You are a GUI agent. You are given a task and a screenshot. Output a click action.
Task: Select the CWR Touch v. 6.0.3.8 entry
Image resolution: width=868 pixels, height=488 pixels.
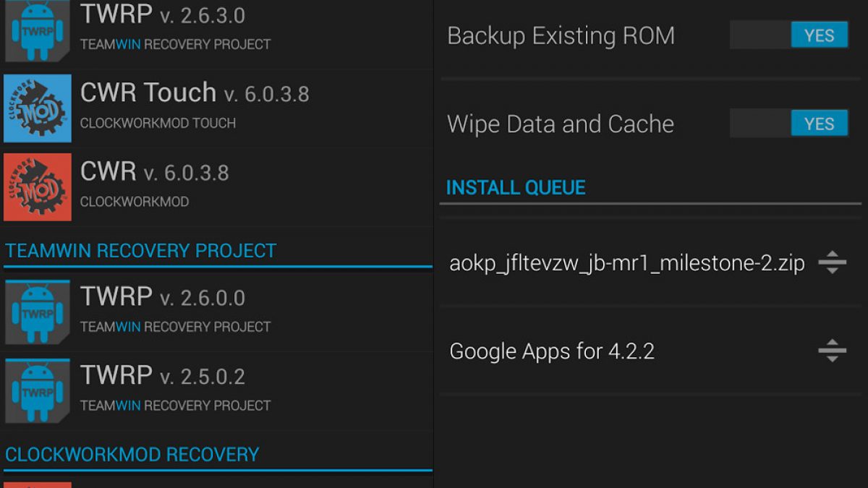pyautogui.click(x=195, y=93)
